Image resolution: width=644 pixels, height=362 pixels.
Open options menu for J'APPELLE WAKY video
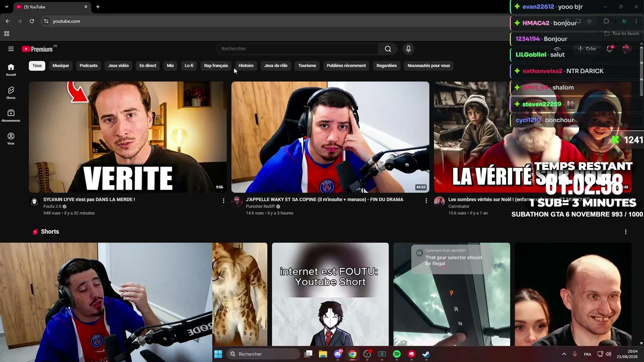(x=426, y=201)
